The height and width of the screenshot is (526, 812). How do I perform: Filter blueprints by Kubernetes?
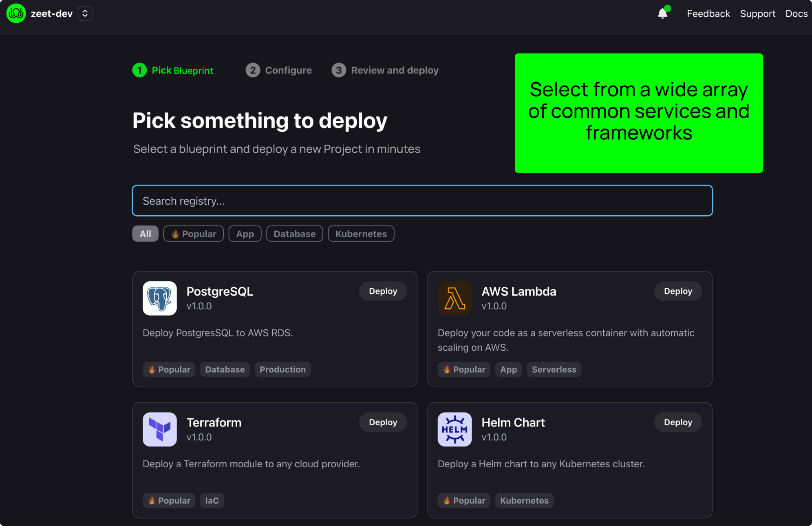[x=361, y=234]
